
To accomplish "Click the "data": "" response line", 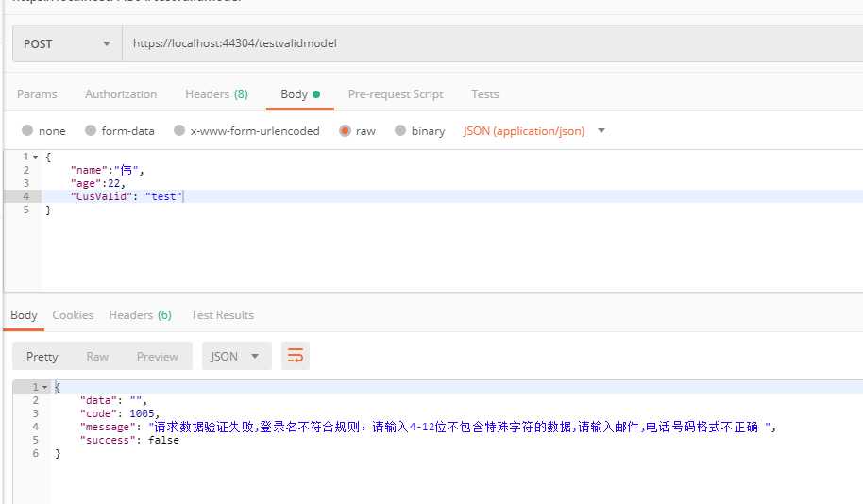I will 113,400.
